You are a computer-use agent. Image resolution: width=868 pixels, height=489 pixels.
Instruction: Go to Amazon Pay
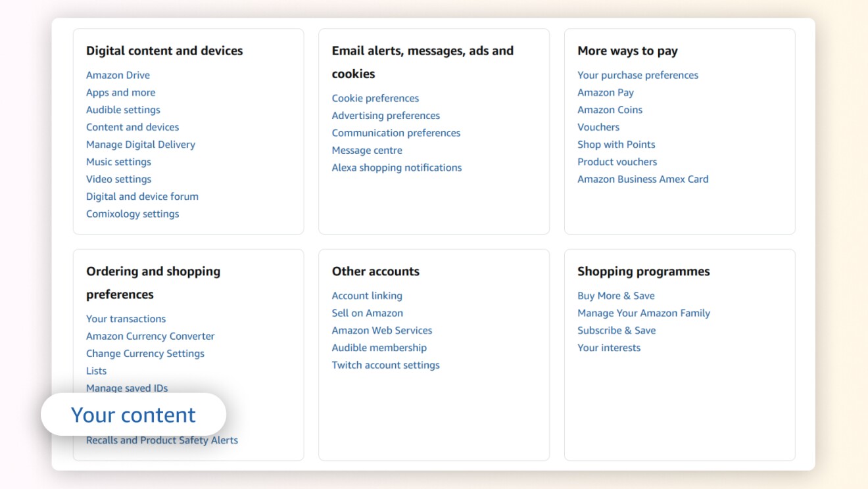pyautogui.click(x=606, y=92)
